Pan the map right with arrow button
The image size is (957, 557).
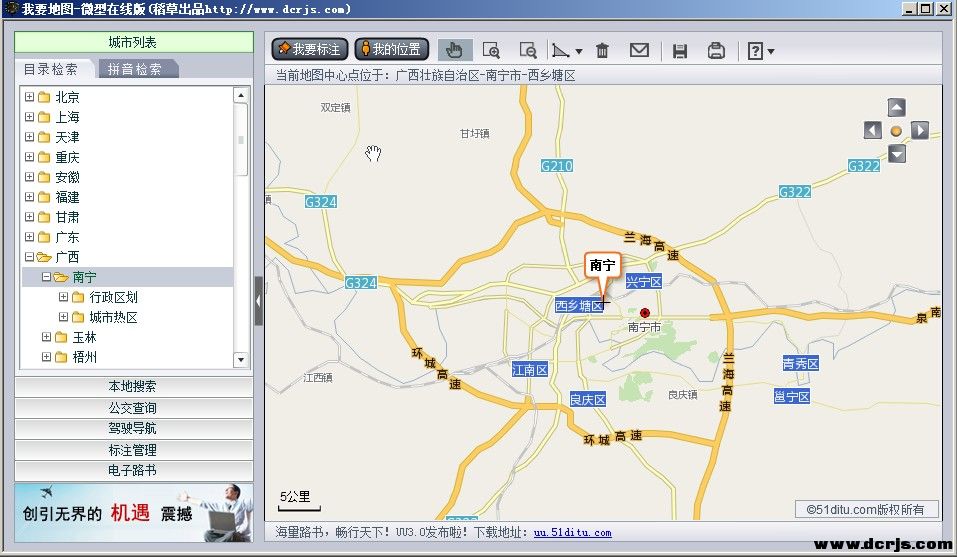[920, 130]
